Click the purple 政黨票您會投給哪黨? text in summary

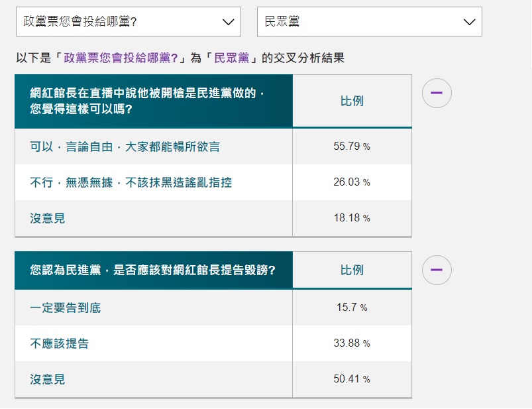pyautogui.click(x=121, y=58)
